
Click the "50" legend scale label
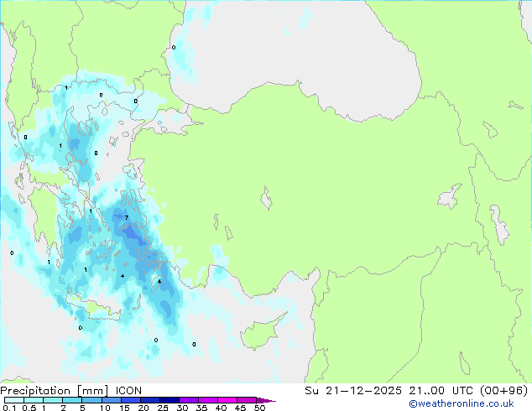[x=259, y=408]
